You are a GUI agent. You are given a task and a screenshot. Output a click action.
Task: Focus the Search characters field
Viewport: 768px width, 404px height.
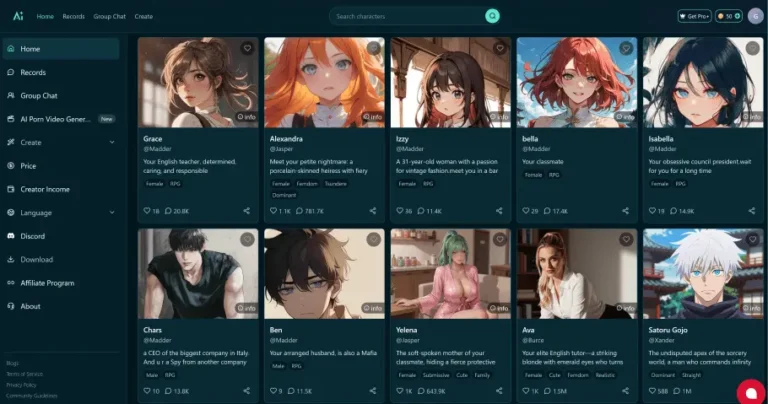coord(409,16)
